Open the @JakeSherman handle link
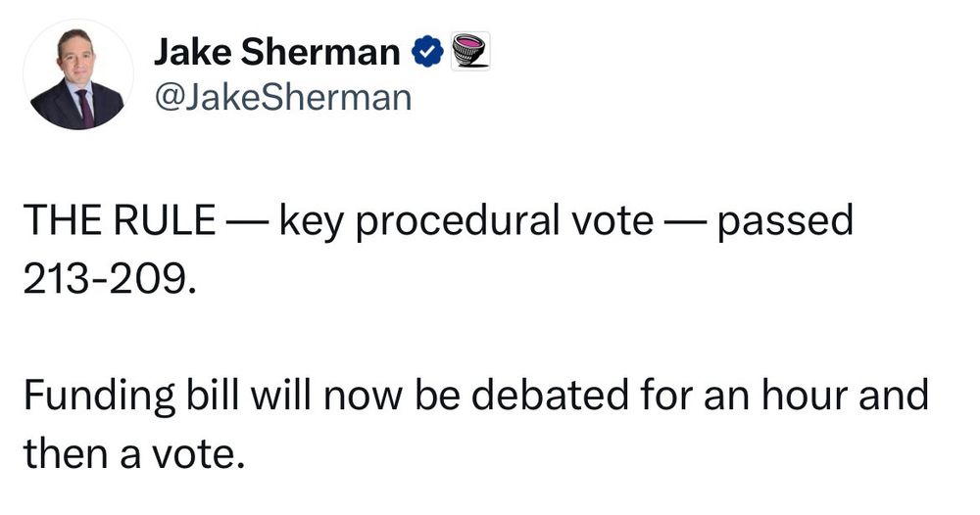980x515 pixels. point(282,98)
